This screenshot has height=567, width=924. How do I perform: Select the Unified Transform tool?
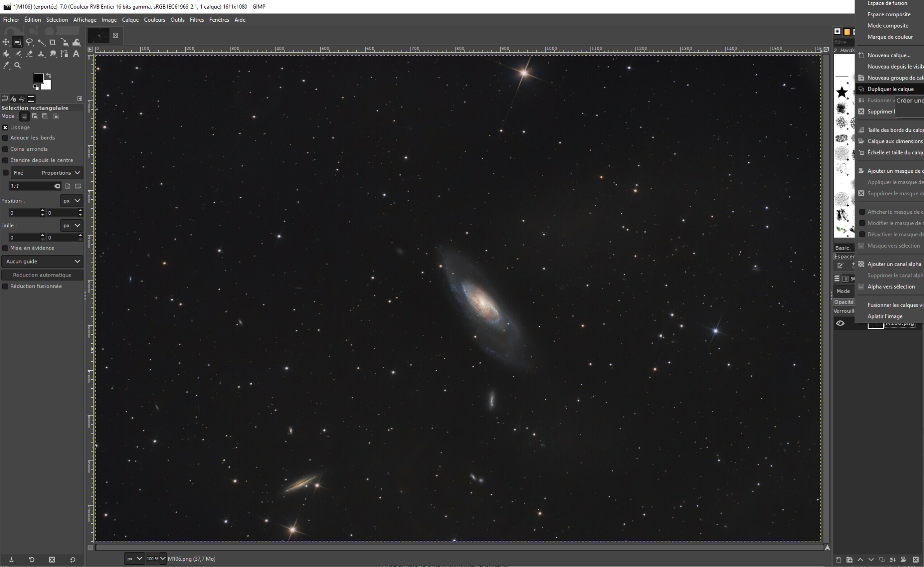click(65, 42)
